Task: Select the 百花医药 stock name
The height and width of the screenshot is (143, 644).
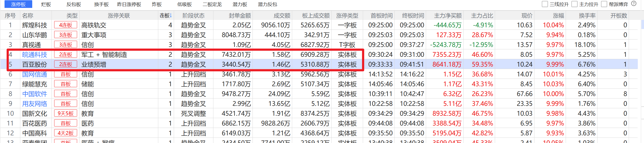Action: coord(35,123)
